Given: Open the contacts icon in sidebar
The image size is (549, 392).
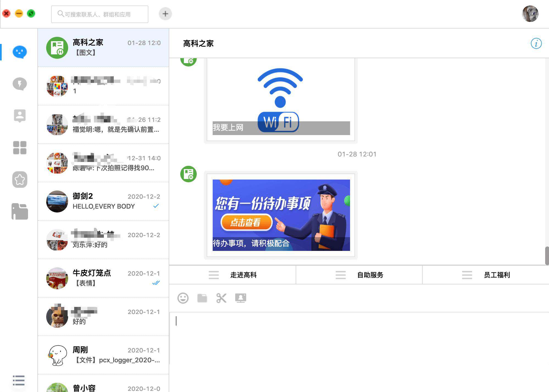Looking at the screenshot, I should [20, 116].
